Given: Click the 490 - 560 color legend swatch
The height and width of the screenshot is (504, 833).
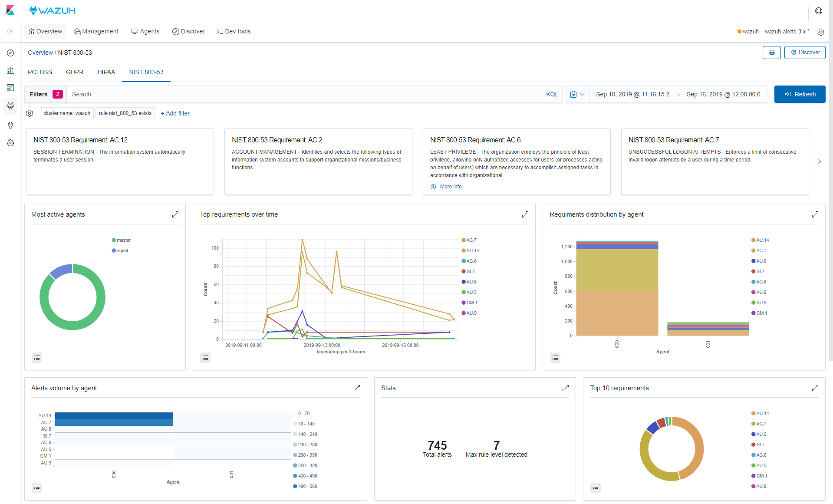Looking at the screenshot, I should pyautogui.click(x=295, y=486).
